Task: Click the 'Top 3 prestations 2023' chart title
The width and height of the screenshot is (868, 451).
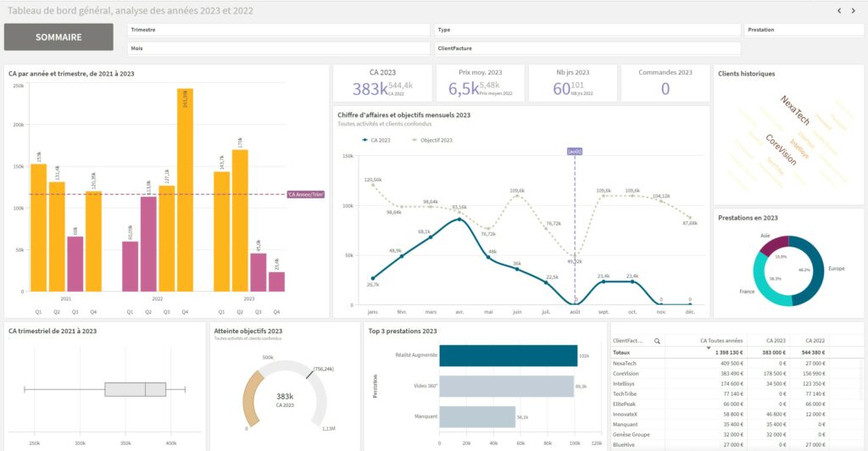Action: click(x=403, y=331)
